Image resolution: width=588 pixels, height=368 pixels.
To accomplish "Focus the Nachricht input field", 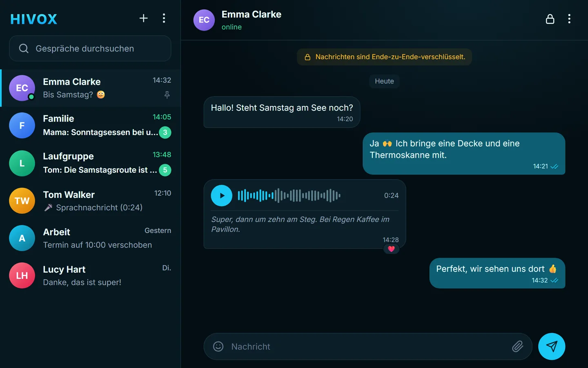I will click(368, 346).
